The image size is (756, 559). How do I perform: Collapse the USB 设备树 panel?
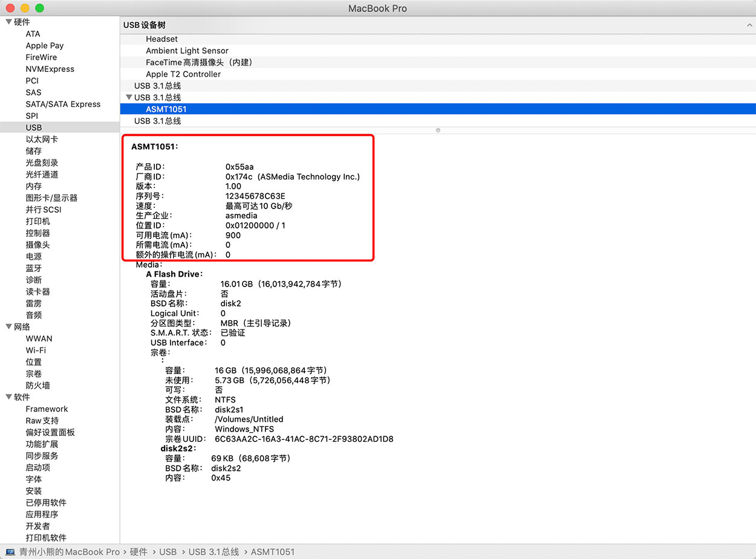click(x=748, y=25)
